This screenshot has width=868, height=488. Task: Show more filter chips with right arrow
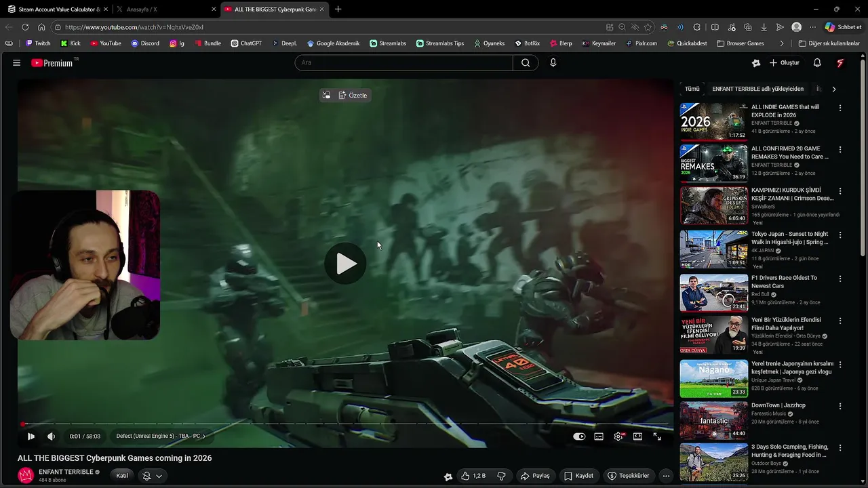click(x=833, y=89)
